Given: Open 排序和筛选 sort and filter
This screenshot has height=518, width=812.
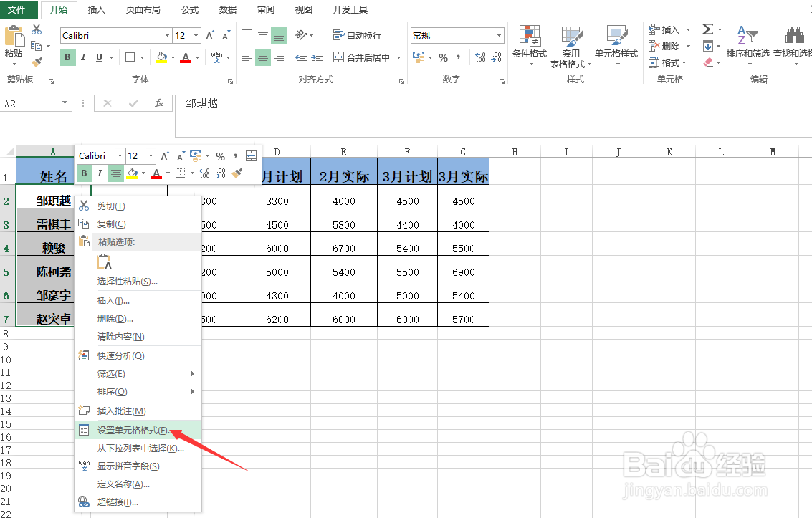Looking at the screenshot, I should point(747,46).
